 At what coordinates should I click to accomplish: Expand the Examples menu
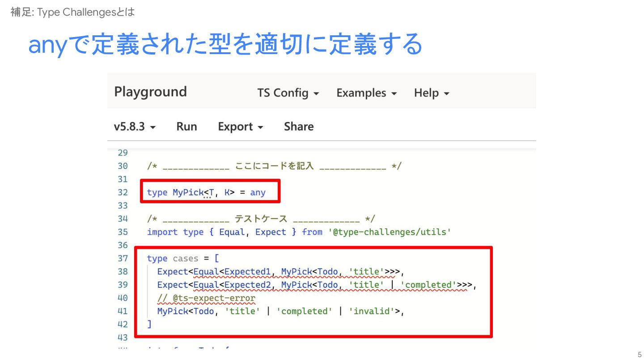click(367, 93)
